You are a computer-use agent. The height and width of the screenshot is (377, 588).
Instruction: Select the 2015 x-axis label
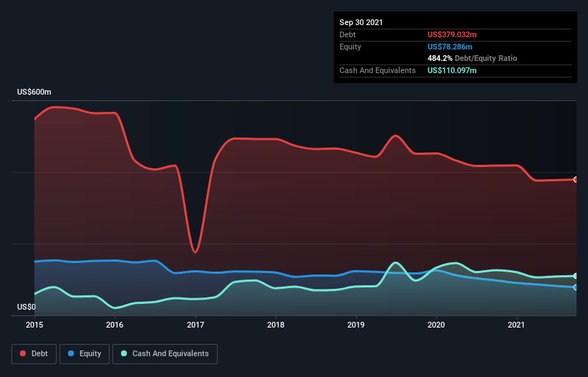34,325
